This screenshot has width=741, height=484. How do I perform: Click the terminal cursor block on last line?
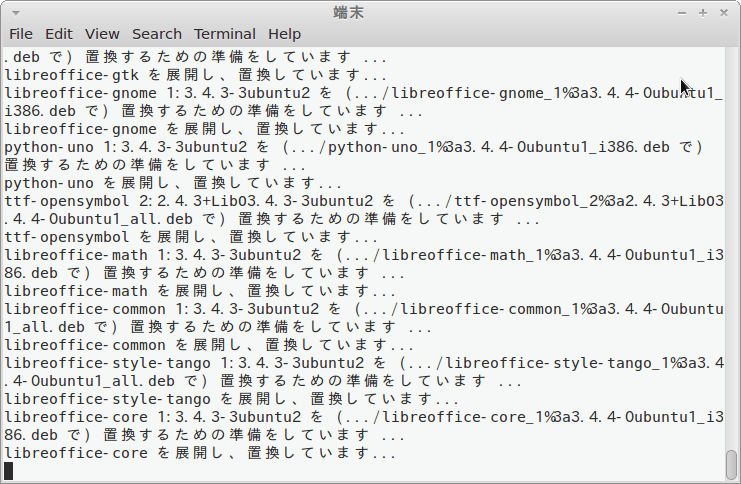click(x=9, y=471)
